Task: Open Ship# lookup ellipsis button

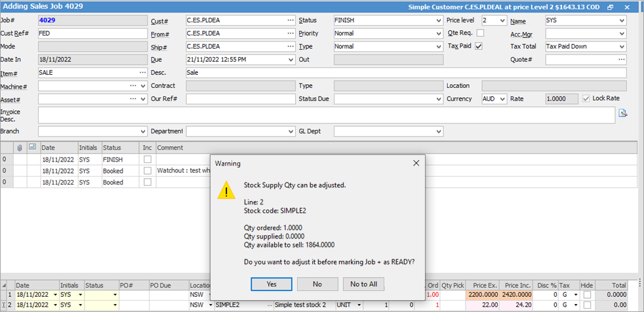Action: click(x=290, y=47)
